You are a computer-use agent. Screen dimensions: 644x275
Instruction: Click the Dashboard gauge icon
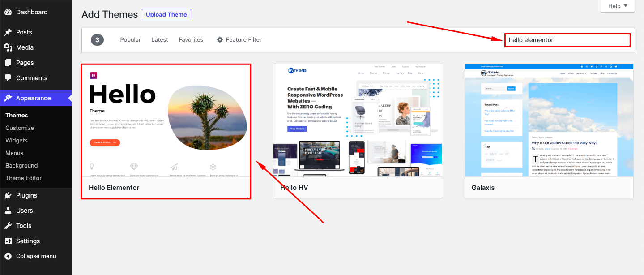[x=8, y=12]
